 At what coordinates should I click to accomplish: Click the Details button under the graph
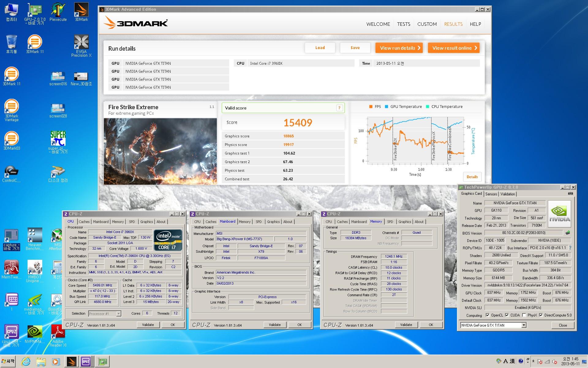(472, 177)
